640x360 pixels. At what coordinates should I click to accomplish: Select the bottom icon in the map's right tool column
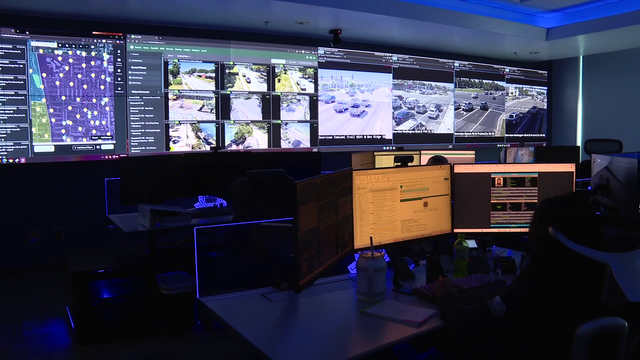click(x=119, y=88)
